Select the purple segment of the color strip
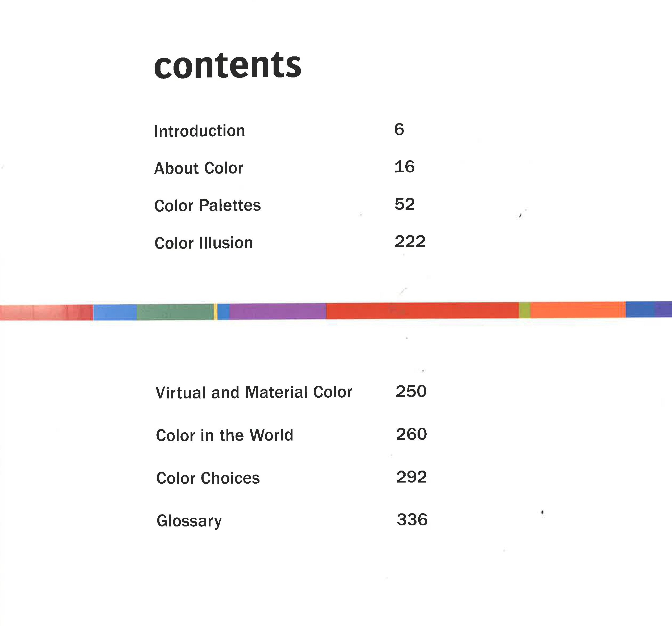This screenshot has height=626, width=672. pyautogui.click(x=278, y=311)
